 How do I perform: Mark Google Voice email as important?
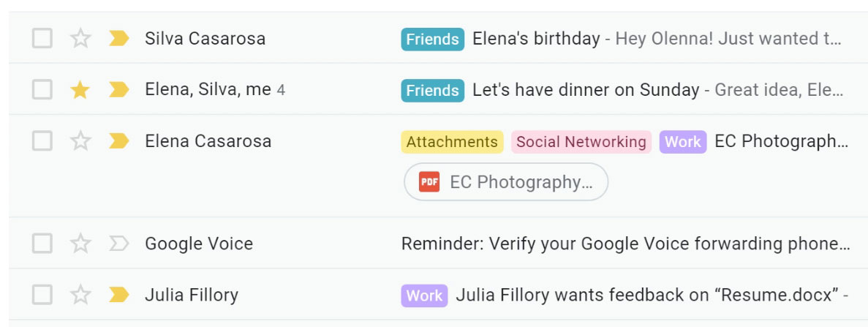pos(118,244)
